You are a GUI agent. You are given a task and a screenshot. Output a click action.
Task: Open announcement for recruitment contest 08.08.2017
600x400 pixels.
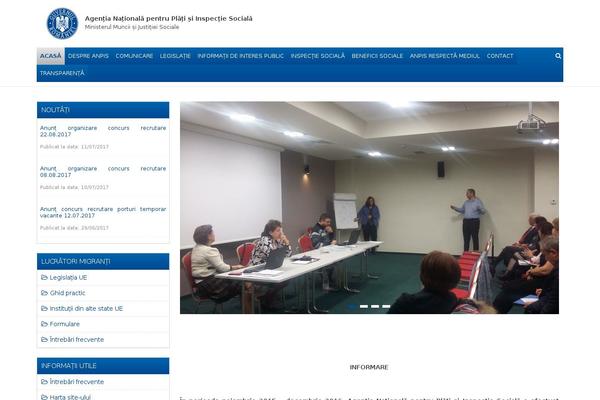pyautogui.click(x=103, y=171)
